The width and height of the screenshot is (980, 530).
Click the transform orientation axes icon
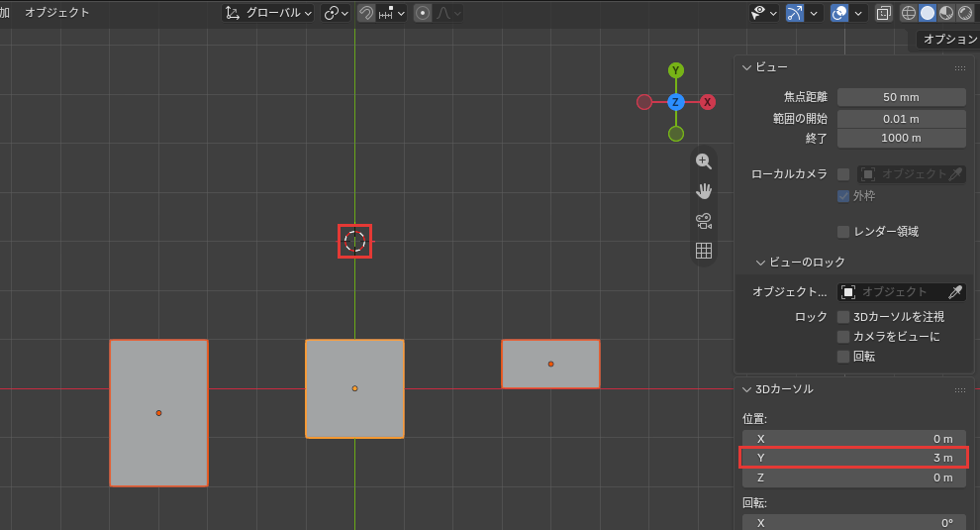pos(233,13)
